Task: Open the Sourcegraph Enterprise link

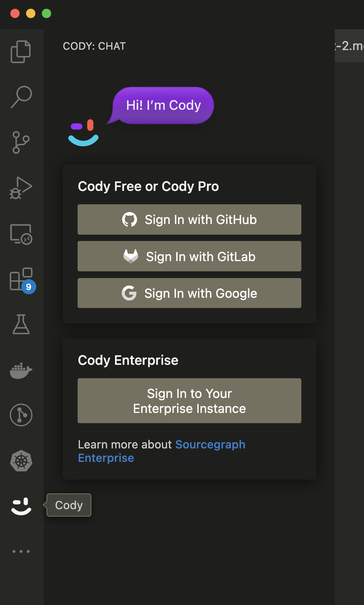Action: [x=210, y=445]
